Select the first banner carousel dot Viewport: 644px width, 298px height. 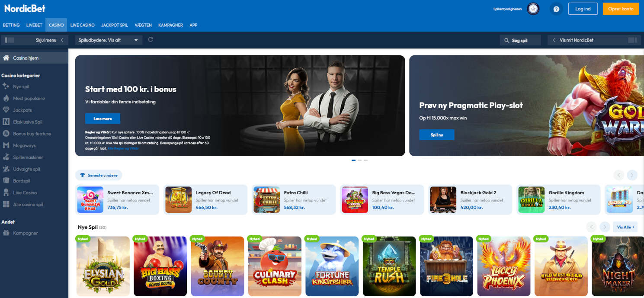(354, 160)
